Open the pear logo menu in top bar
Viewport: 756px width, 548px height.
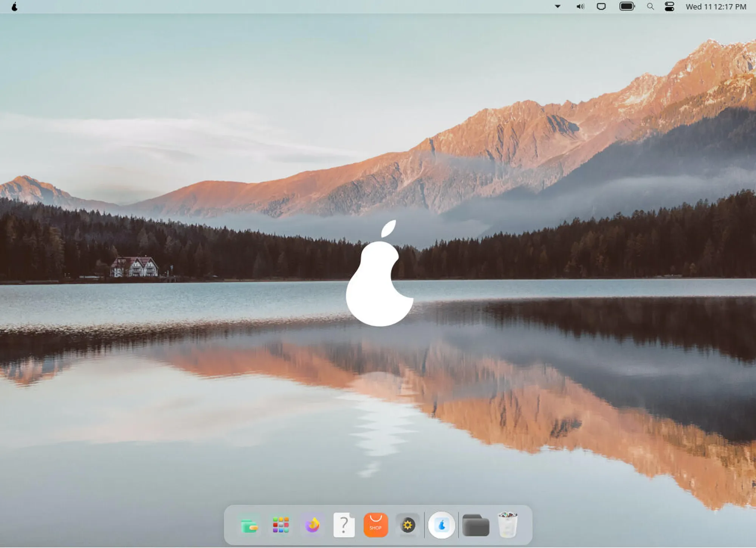coord(14,7)
